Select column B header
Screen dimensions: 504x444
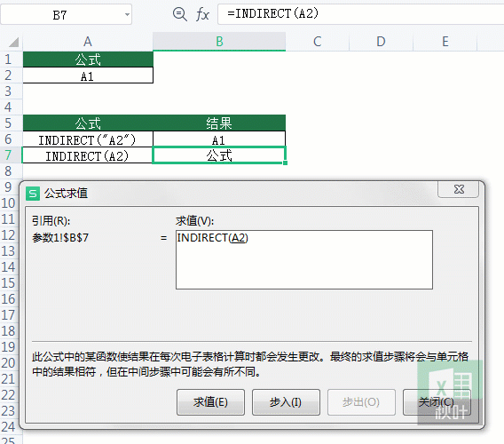click(x=219, y=42)
